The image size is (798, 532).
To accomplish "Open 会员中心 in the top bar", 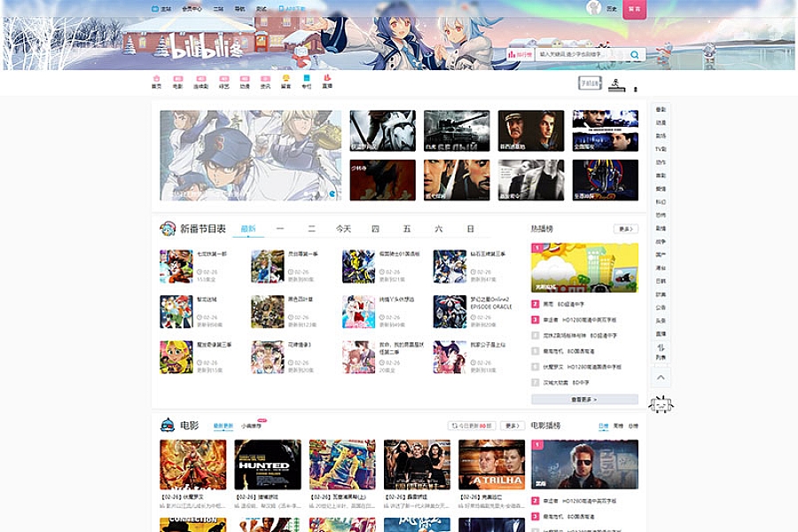I will click(x=192, y=9).
